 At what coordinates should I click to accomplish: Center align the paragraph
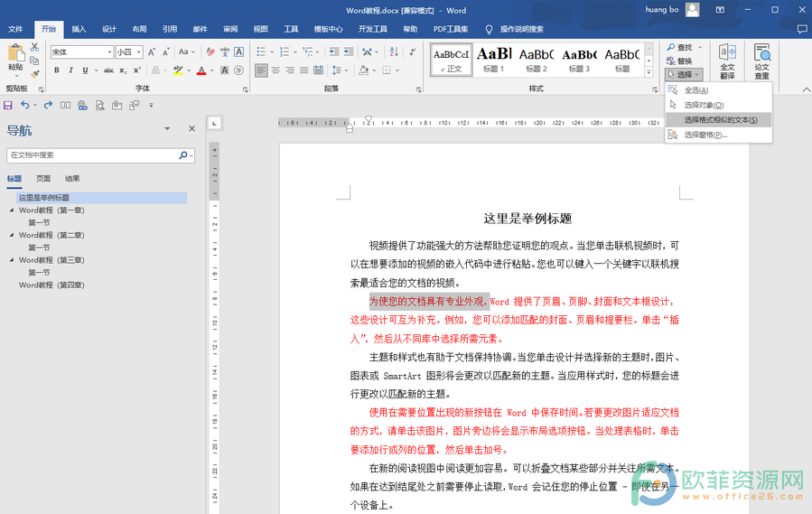(276, 70)
